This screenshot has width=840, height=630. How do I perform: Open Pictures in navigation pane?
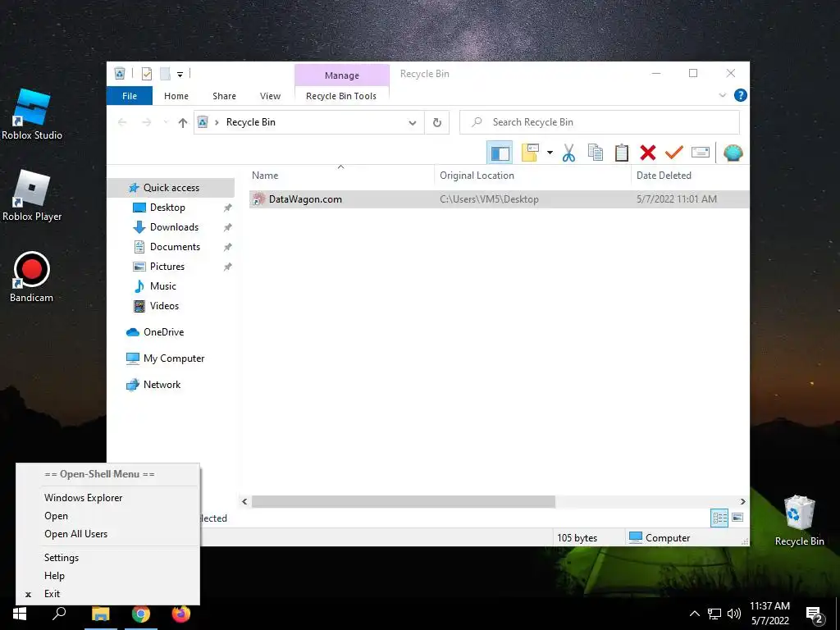(167, 267)
